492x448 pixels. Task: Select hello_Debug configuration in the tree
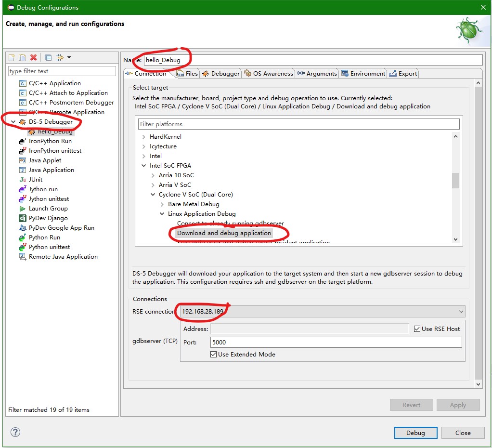point(55,132)
